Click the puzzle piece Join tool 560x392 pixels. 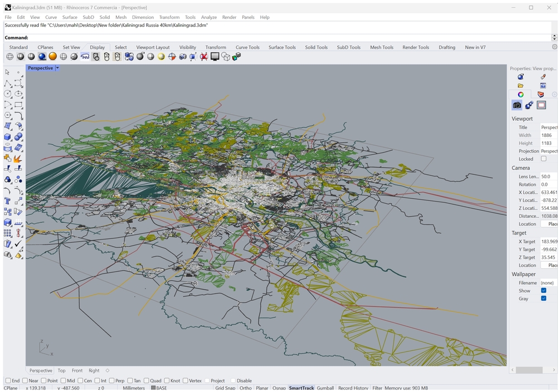click(x=7, y=158)
